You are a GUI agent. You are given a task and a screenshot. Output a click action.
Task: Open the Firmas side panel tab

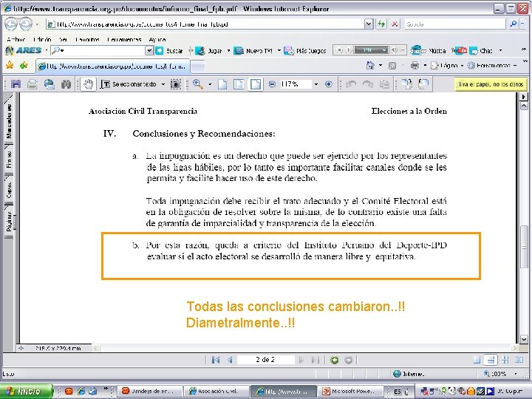tap(9, 159)
